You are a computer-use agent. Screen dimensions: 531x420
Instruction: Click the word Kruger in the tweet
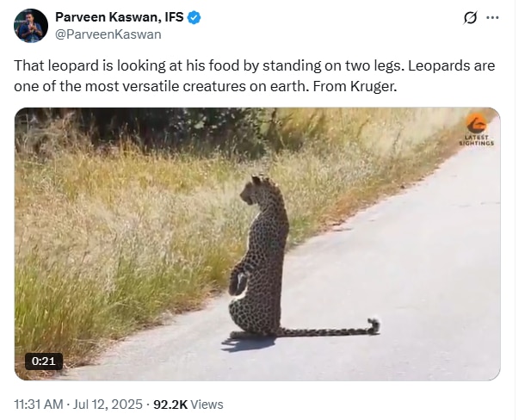[373, 86]
